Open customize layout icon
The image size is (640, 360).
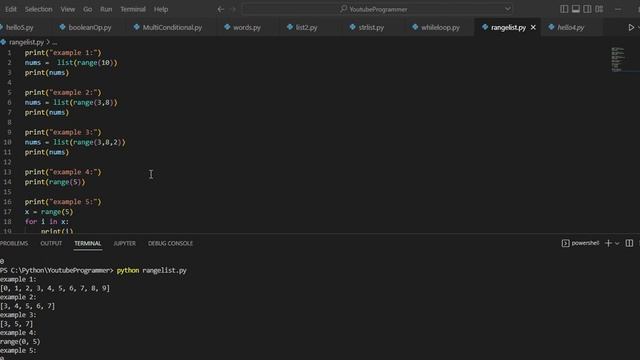coord(599,9)
